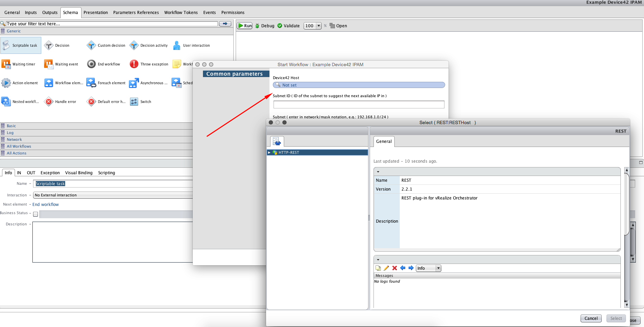Follow the End workflow next element link
Image resolution: width=644 pixels, height=327 pixels.
pyautogui.click(x=45, y=204)
